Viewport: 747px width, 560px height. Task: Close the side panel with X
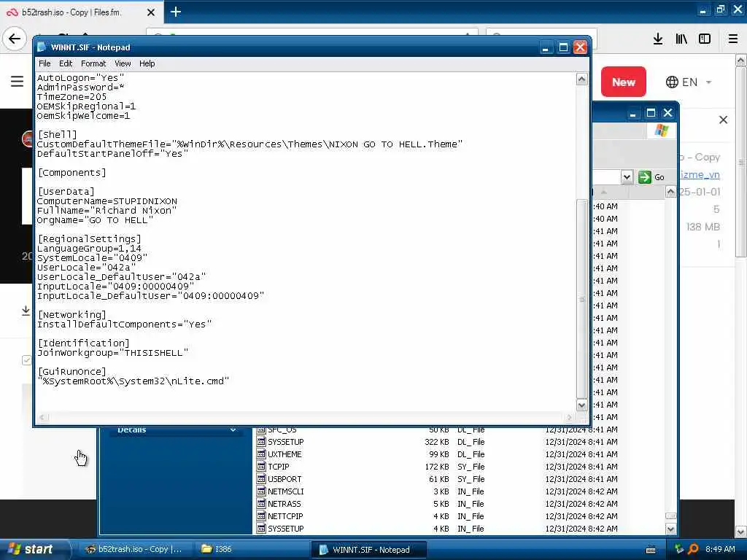coord(723,120)
